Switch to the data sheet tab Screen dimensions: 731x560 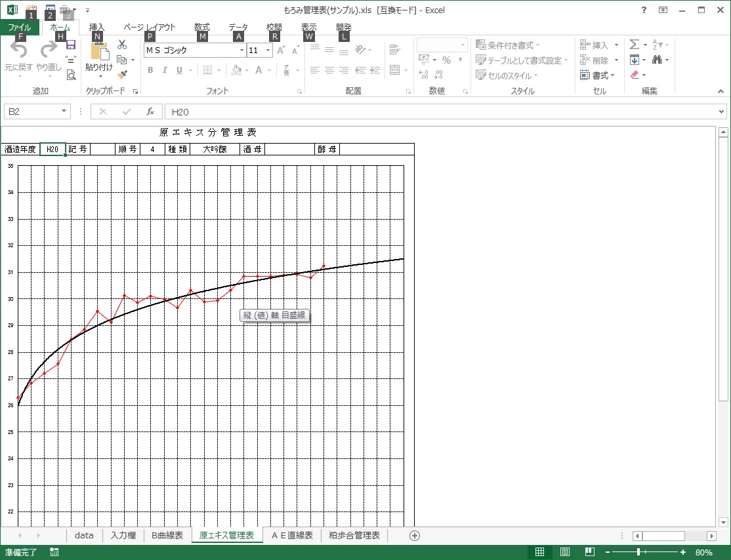(84, 535)
